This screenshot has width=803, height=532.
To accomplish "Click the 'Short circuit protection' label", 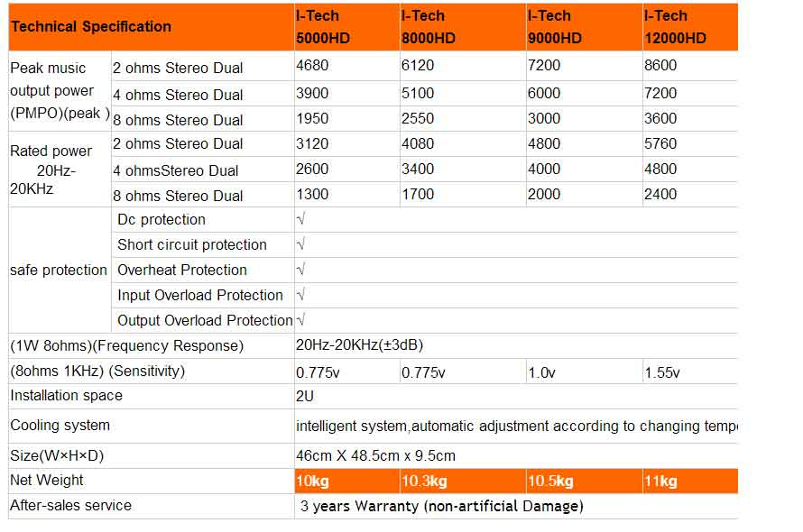I will coord(192,244).
